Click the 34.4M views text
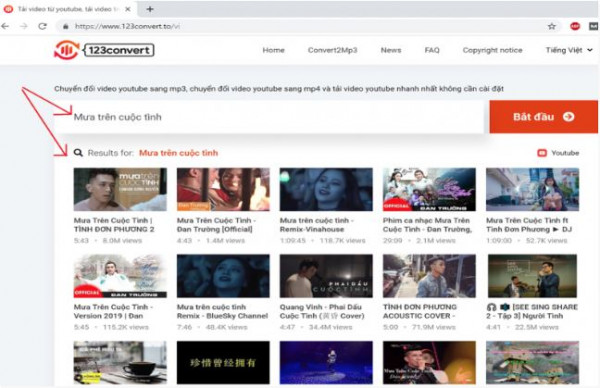This screenshot has height=388, width=600. [x=330, y=327]
